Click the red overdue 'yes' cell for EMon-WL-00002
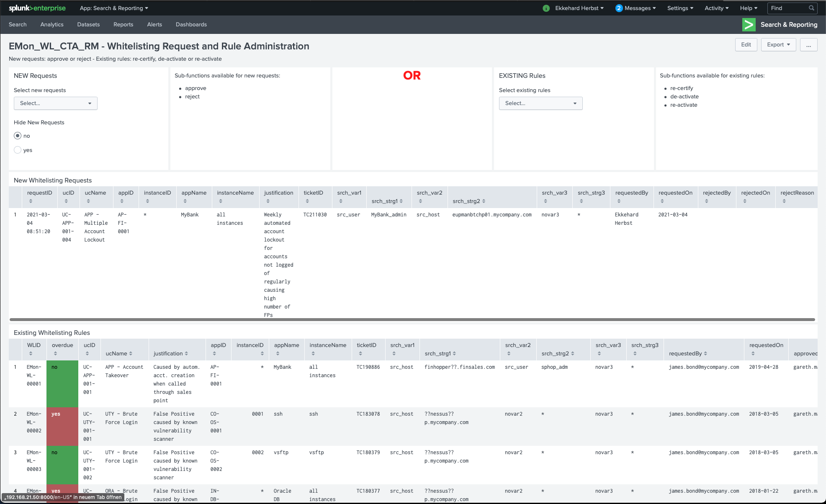Screen dimensions: 826x504 click(62, 426)
